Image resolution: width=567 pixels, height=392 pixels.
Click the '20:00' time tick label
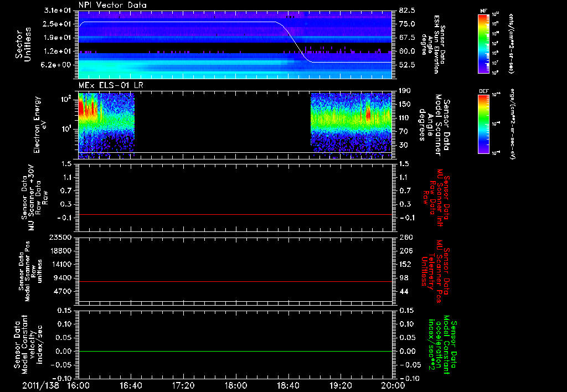[x=393, y=385]
